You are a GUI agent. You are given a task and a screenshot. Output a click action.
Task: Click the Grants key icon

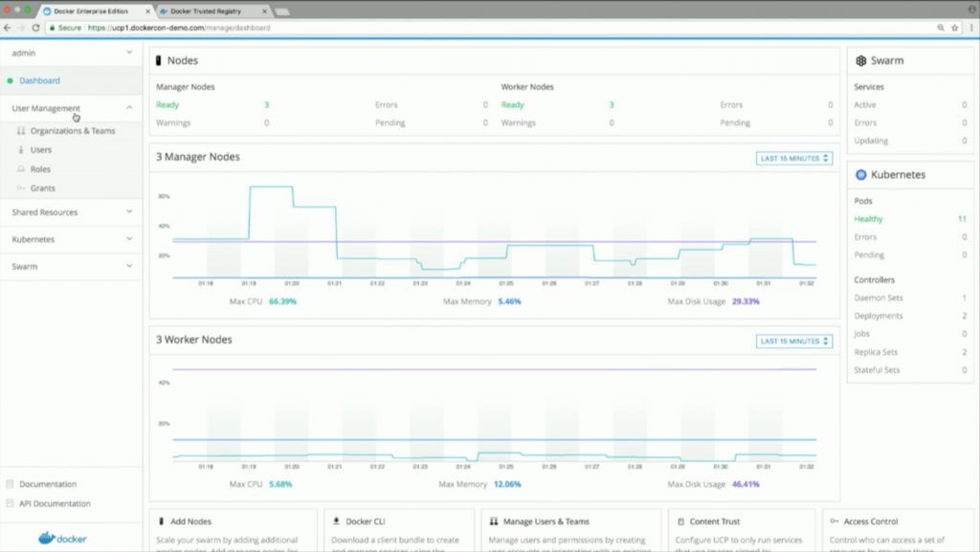21,188
